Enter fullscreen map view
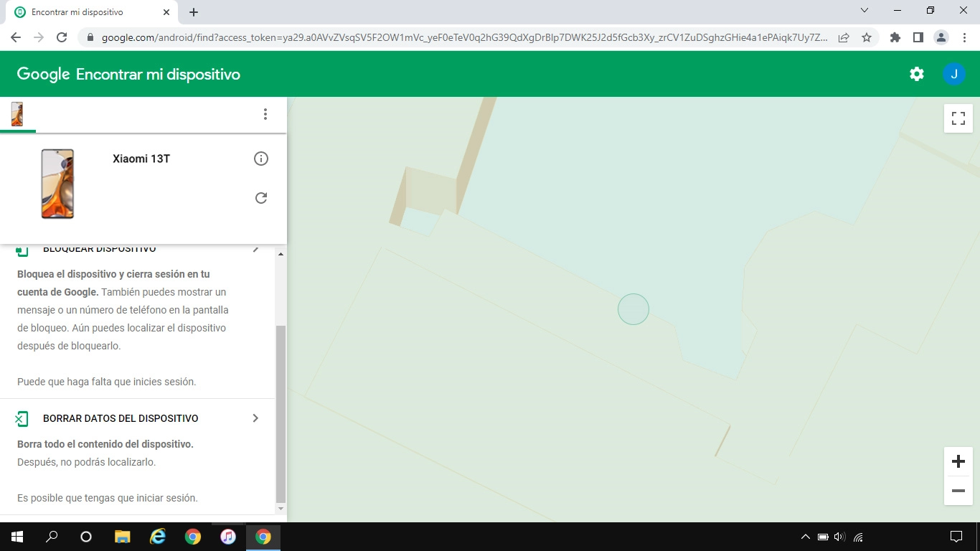The width and height of the screenshot is (980, 551). 958,118
